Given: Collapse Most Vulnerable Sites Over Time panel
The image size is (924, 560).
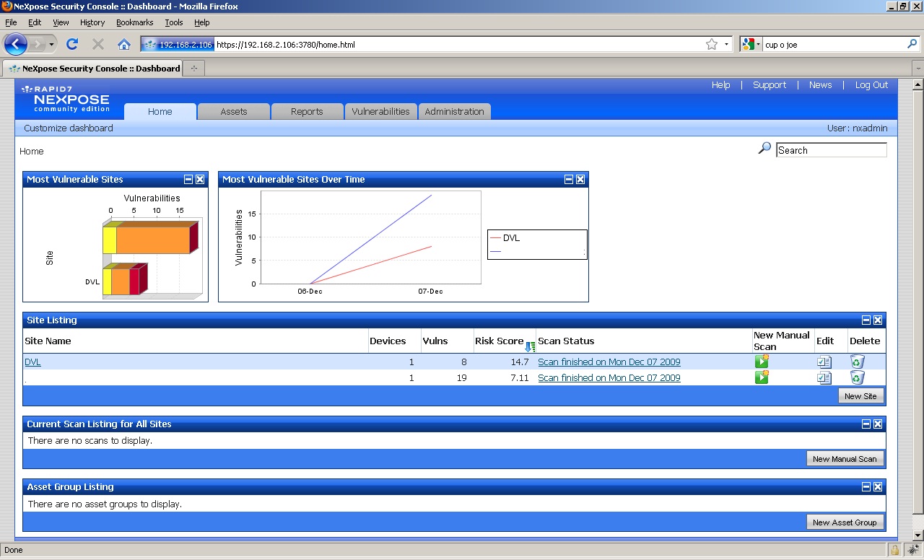Looking at the screenshot, I should click(x=569, y=180).
